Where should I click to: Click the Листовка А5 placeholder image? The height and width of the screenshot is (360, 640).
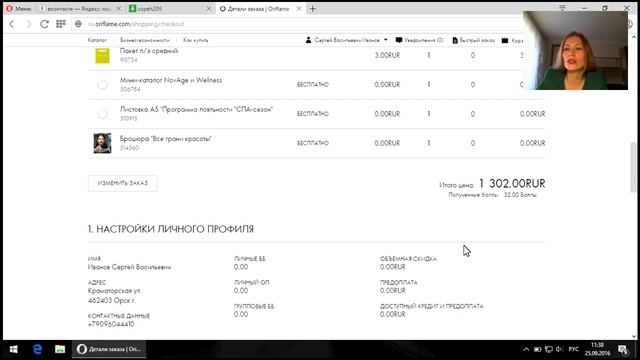click(102, 114)
